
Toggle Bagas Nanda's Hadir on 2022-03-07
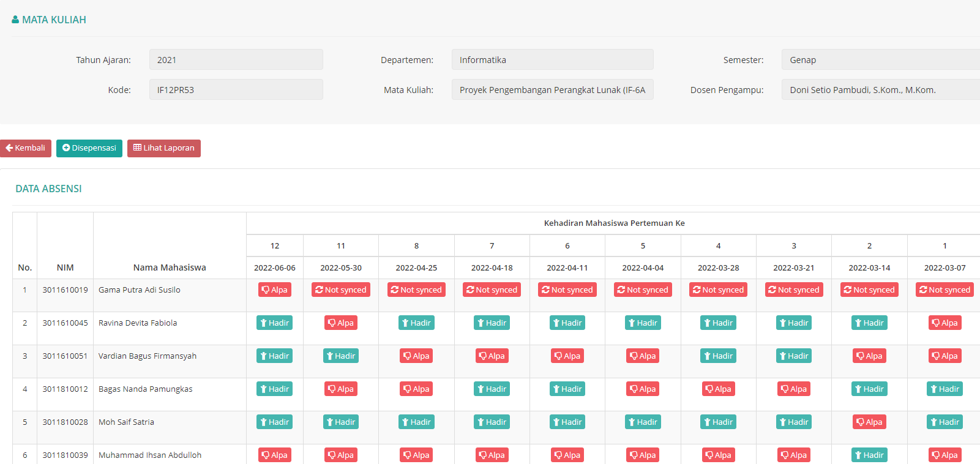[x=945, y=389]
